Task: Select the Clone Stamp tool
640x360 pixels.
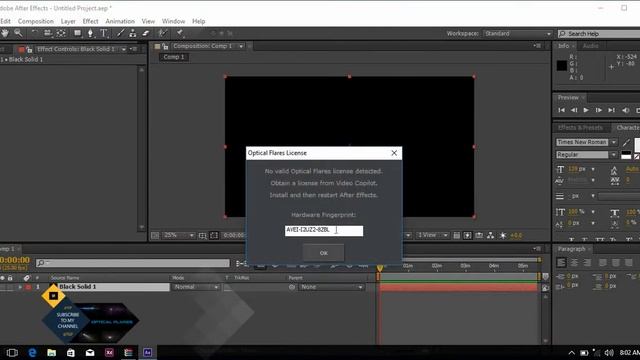Action: (x=133, y=33)
